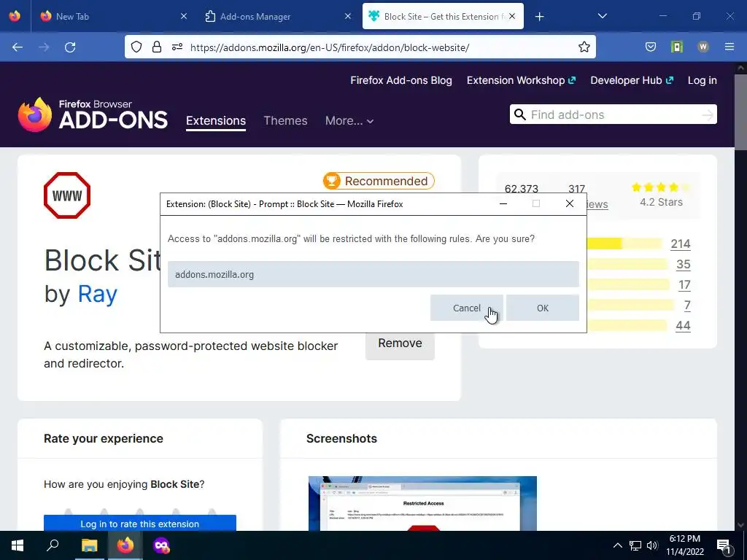Click the five-star rating bar
Screen dimensions: 747x560
(x=624, y=244)
